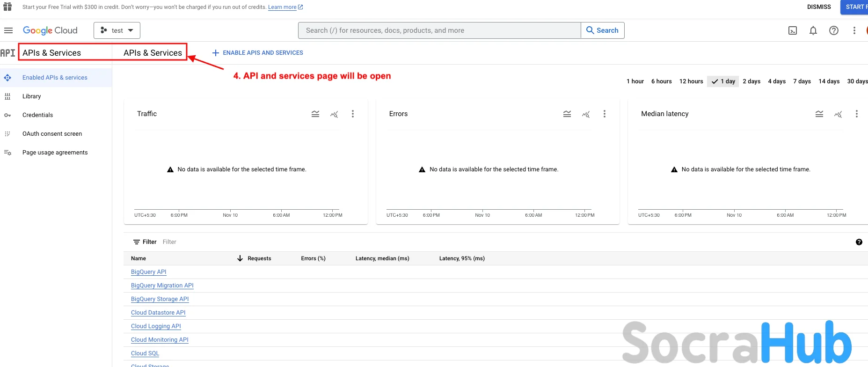The height and width of the screenshot is (367, 868).
Task: Open more options menu on Traffic chart
Action: coord(353,114)
